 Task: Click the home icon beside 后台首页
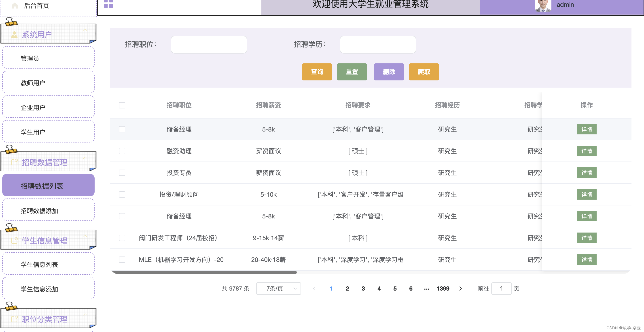(x=15, y=6)
